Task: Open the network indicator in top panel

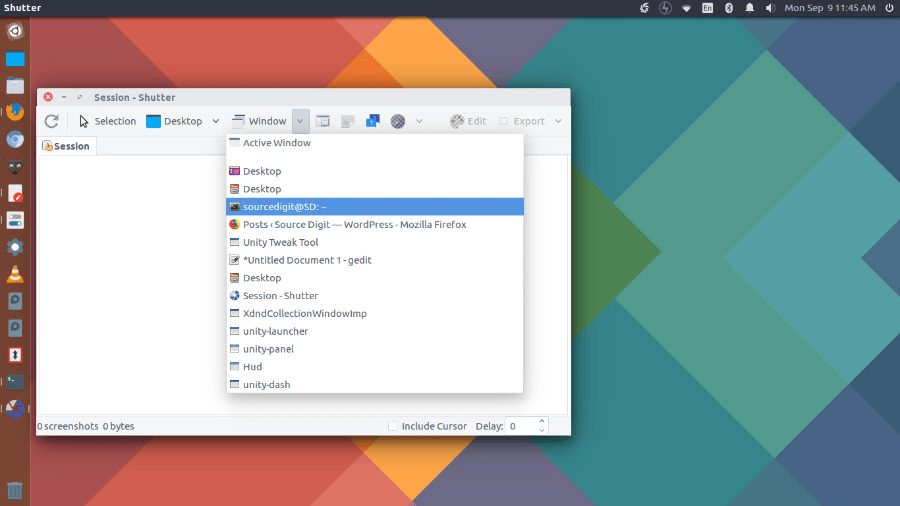Action: (686, 8)
